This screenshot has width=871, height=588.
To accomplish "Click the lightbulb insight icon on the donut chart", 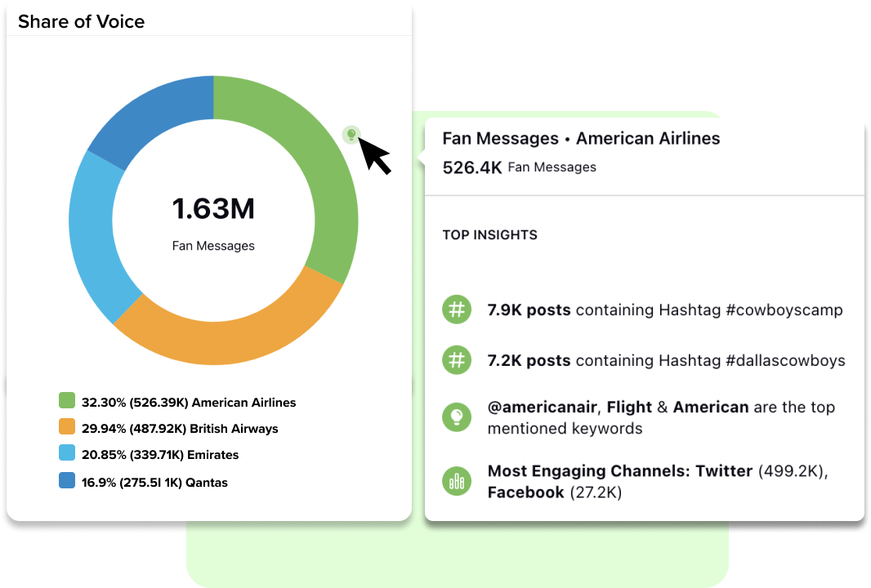I will (x=351, y=135).
